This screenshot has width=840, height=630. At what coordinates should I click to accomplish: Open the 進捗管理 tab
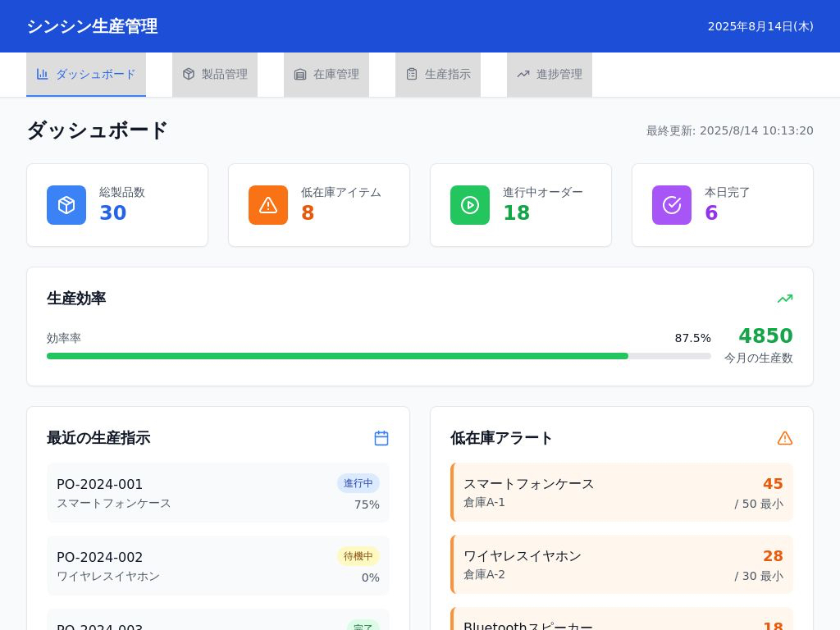click(x=550, y=74)
